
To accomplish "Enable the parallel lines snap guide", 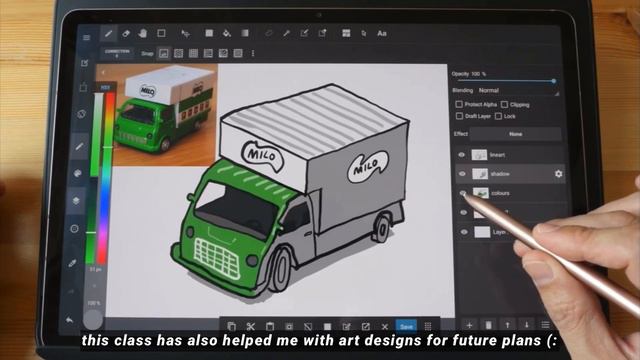I will (x=178, y=53).
